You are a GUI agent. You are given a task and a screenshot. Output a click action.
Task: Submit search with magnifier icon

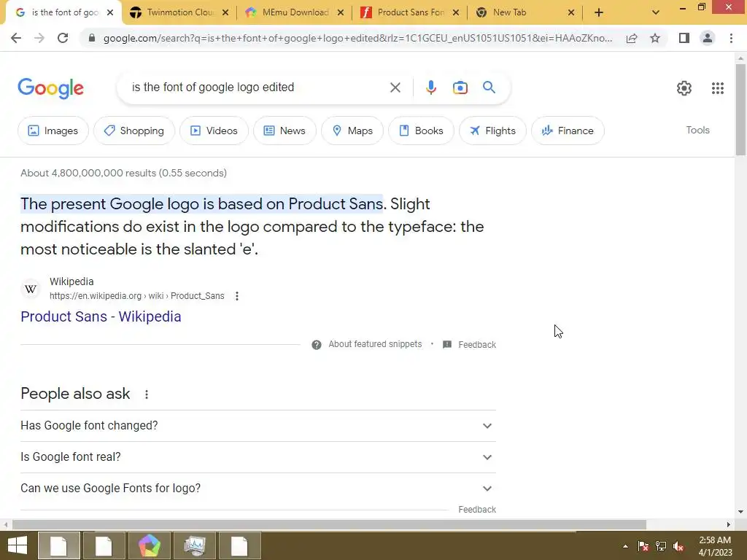[489, 87]
